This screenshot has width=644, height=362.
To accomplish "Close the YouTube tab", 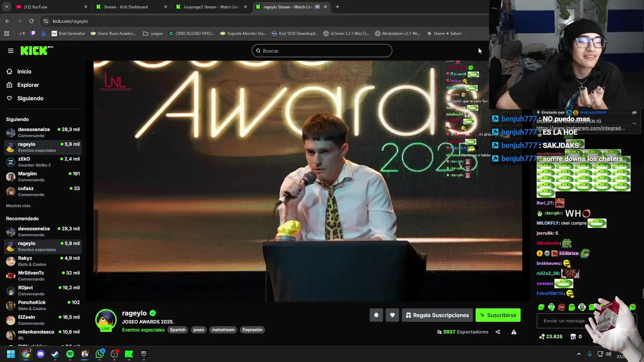I will (x=86, y=7).
